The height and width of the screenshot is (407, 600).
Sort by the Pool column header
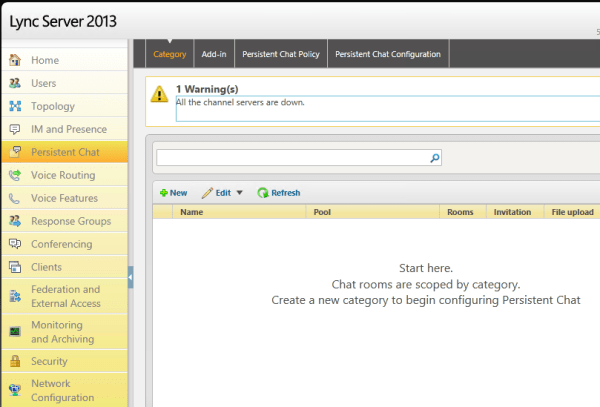(322, 212)
